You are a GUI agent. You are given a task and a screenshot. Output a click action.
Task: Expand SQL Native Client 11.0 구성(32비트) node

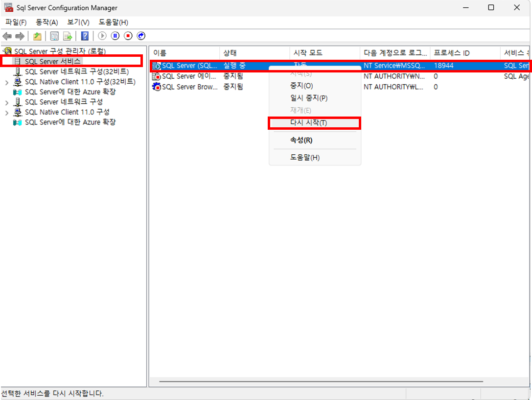7,82
